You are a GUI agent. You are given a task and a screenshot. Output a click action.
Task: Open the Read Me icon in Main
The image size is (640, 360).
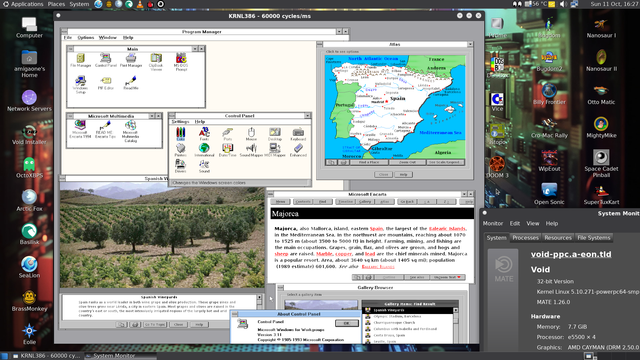131,83
